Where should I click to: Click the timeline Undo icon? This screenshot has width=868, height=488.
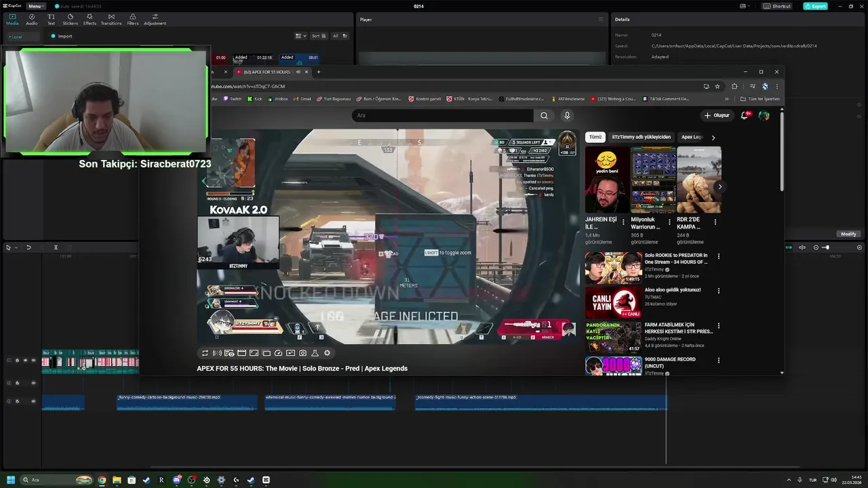28,247
